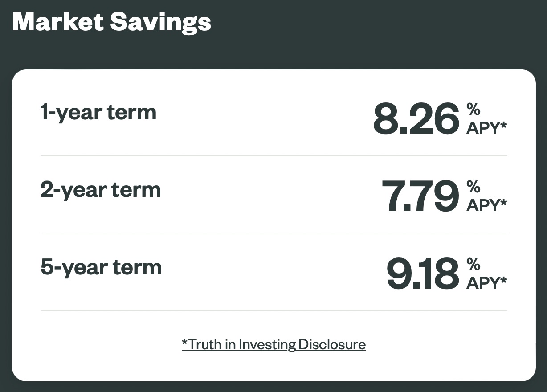Click the percent sign above APY in 2-year row

coord(473,187)
